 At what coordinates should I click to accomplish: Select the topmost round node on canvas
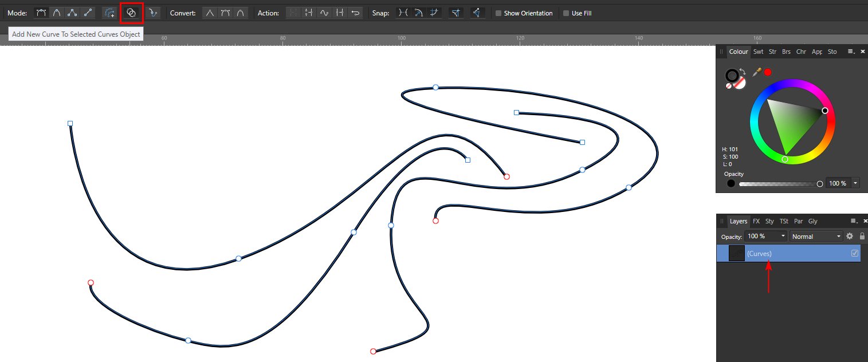pyautogui.click(x=435, y=87)
